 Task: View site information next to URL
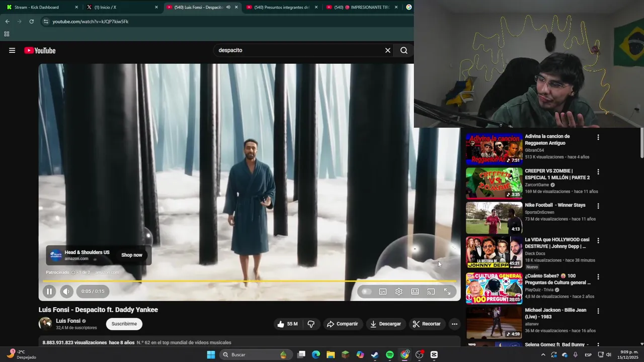tap(46, 22)
